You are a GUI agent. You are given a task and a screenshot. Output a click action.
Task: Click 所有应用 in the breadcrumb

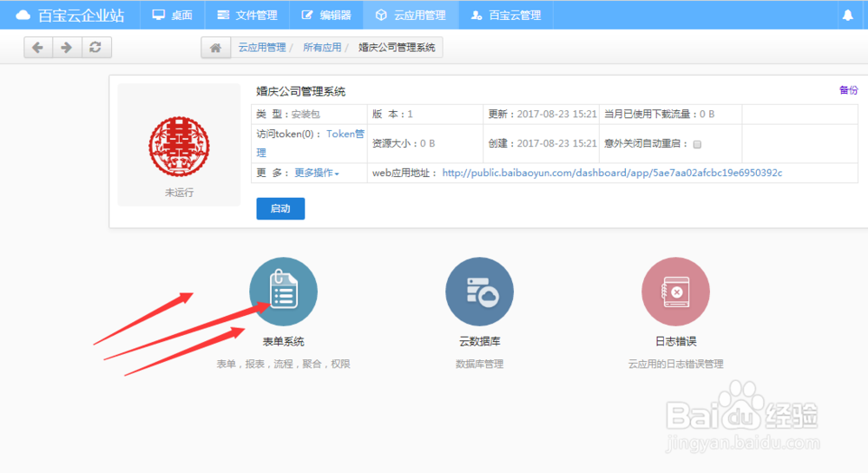pyautogui.click(x=322, y=48)
